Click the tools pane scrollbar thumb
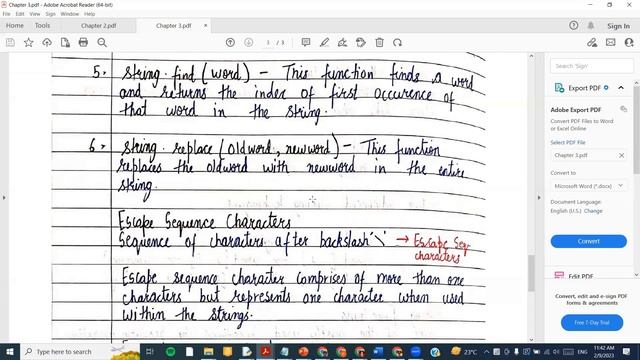The height and width of the screenshot is (360, 640). pyautogui.click(x=637, y=131)
